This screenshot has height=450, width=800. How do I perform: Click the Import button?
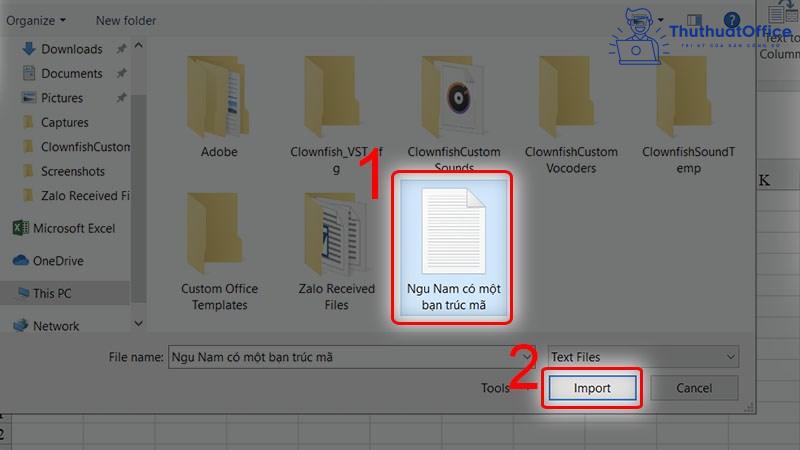tap(592, 388)
